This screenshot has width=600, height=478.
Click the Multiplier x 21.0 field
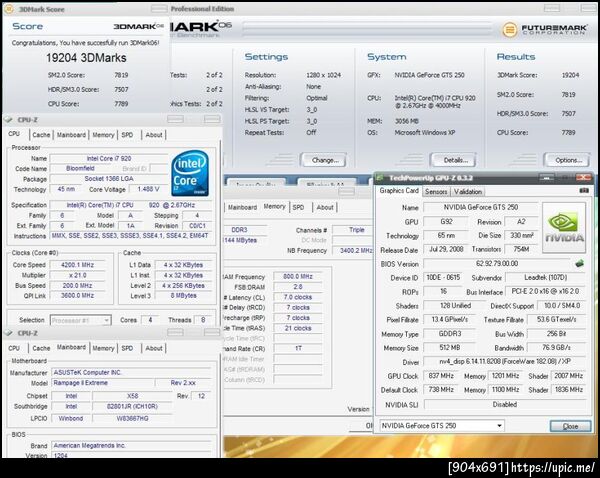coord(77,275)
